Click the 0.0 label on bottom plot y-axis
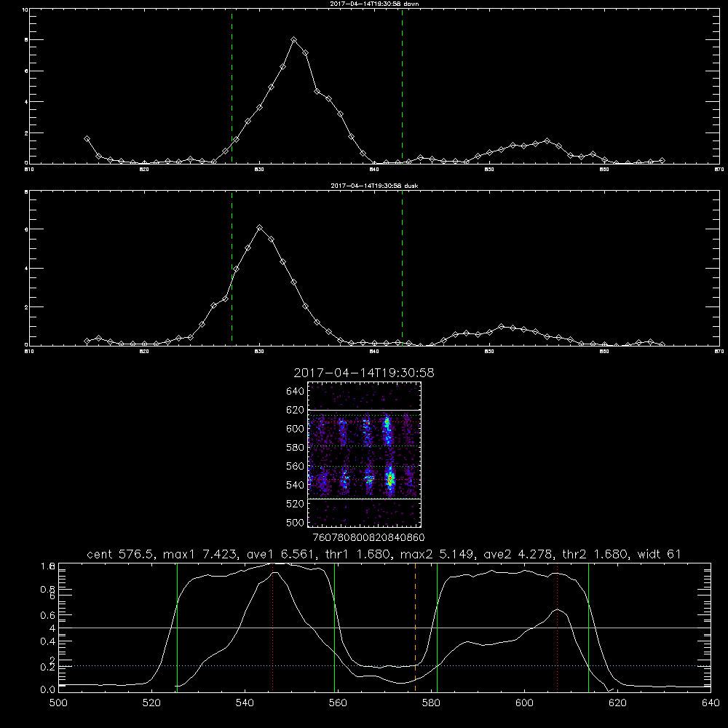This screenshot has height=728, width=728. pyautogui.click(x=47, y=690)
